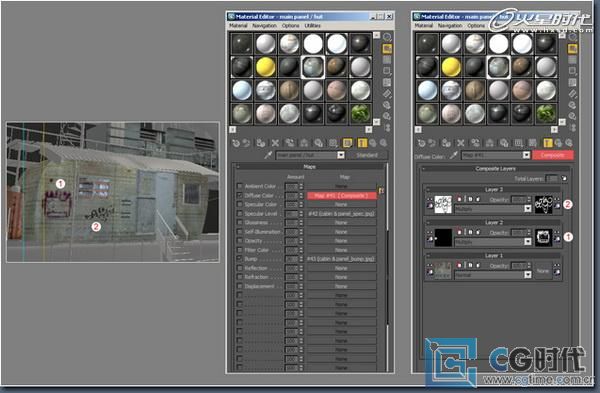Click Make Preview icon in right editor sidebar

[573, 94]
